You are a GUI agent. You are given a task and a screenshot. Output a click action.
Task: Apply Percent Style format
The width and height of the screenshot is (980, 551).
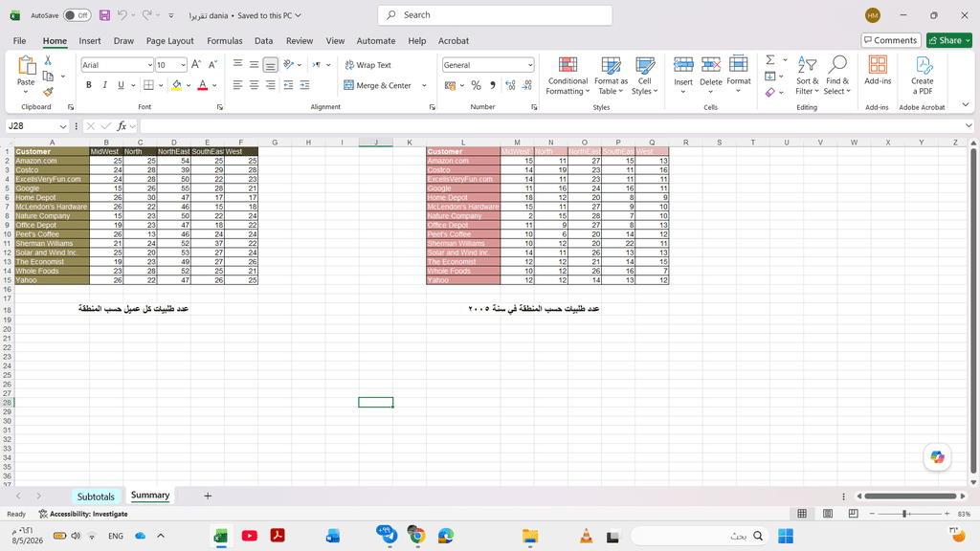coord(477,85)
